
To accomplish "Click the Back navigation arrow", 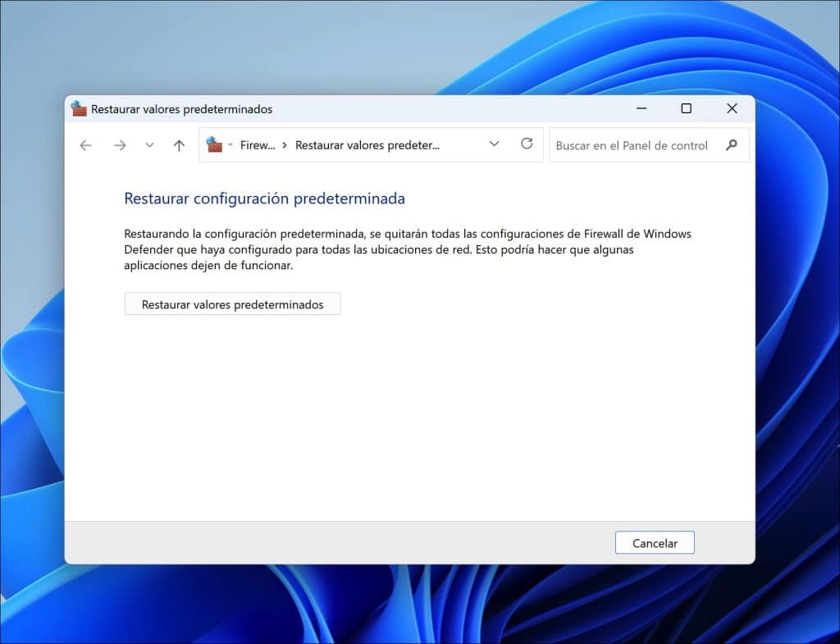I will tap(85, 145).
